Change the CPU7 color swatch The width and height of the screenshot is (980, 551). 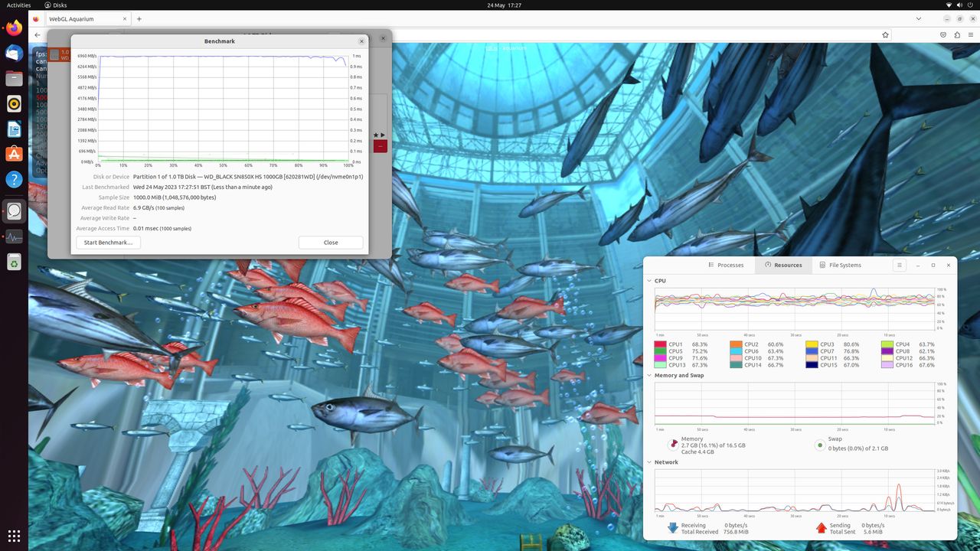(x=812, y=351)
